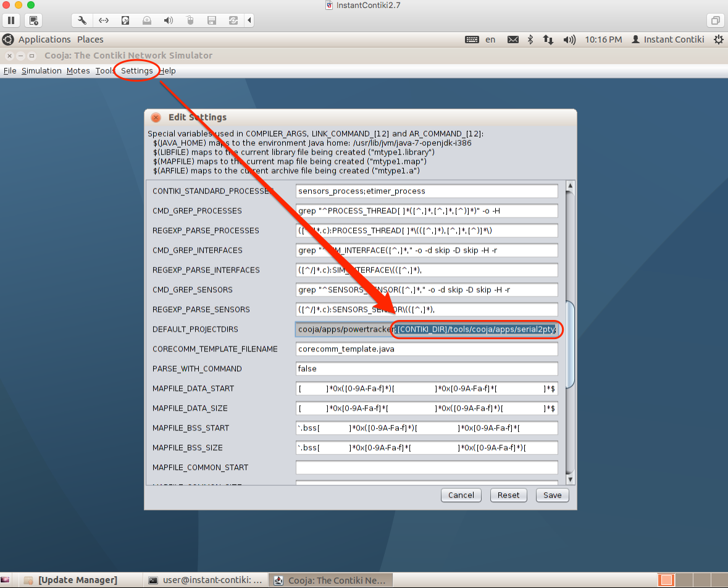
Task: Open the Instant Contiki user menu
Action: click(667, 40)
